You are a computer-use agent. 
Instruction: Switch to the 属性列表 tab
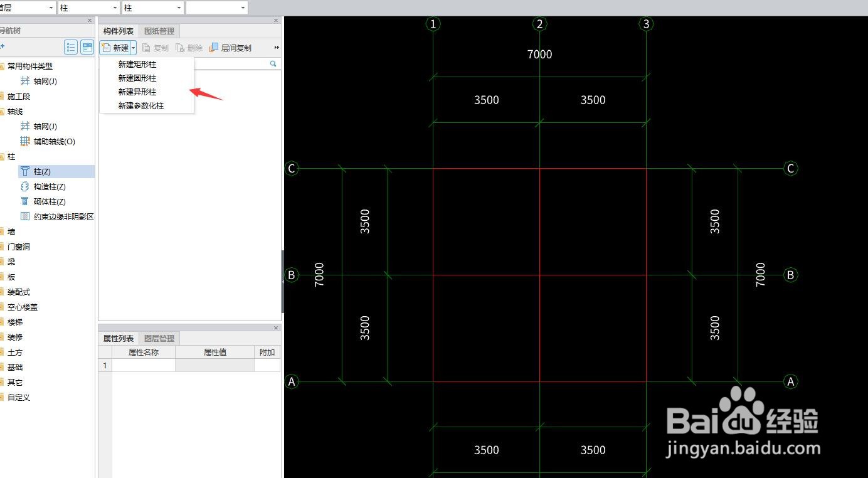pos(119,338)
